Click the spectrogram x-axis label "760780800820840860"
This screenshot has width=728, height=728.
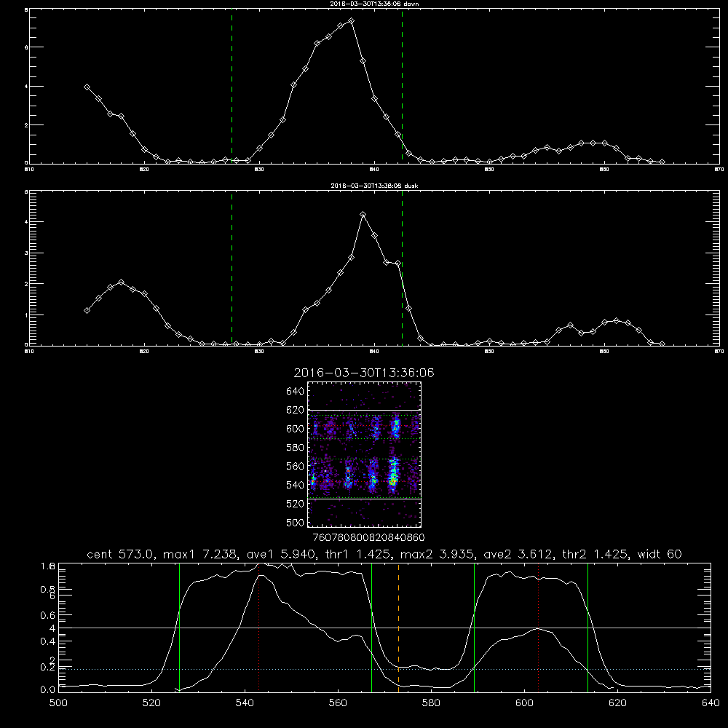pos(368,537)
